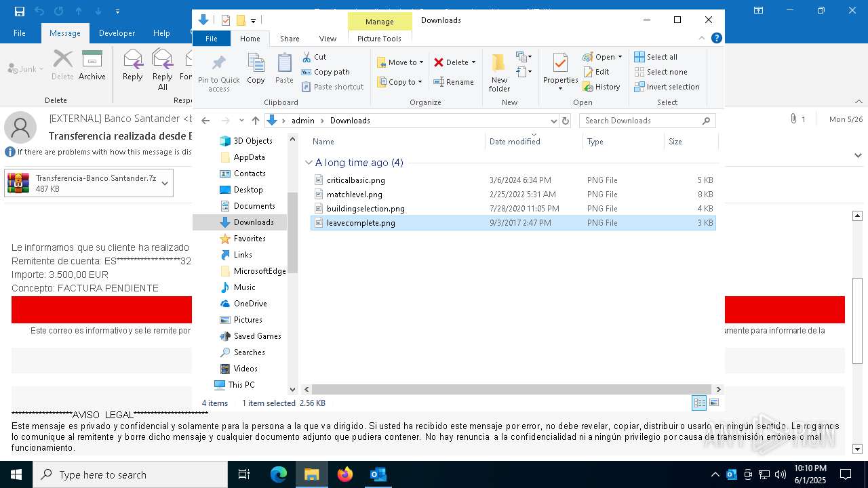Viewport: 868px width, 488px height.
Task: Click admin in address breadcrumb
Action: pos(303,121)
